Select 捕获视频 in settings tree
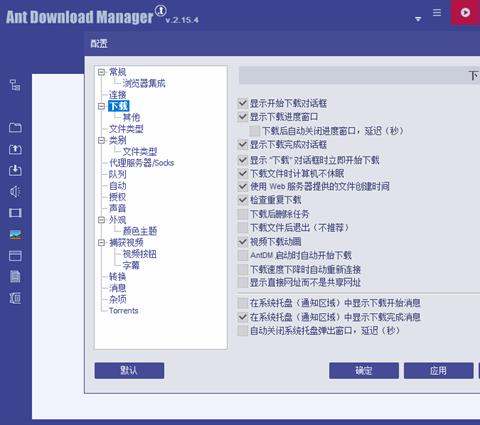This screenshot has height=425, width=480. click(126, 243)
